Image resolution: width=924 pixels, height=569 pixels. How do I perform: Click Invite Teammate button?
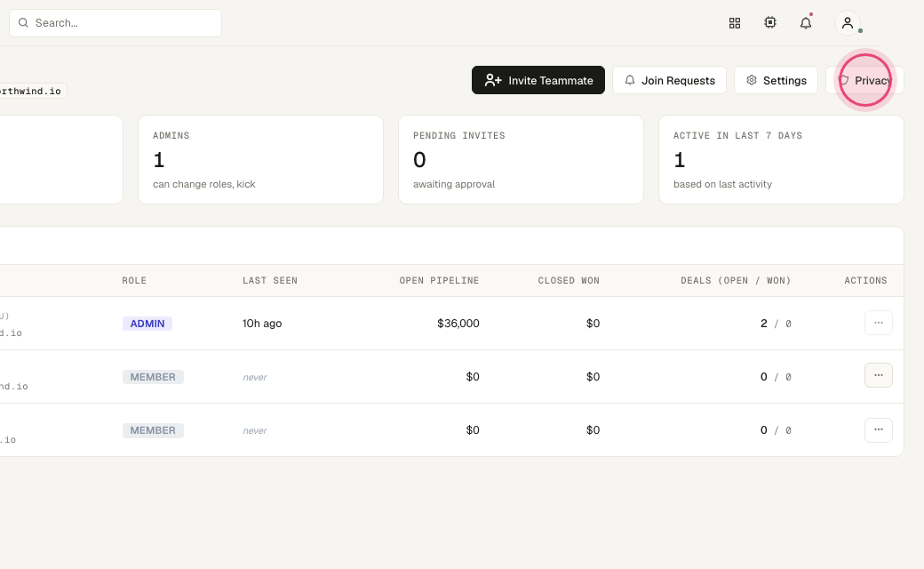538,80
